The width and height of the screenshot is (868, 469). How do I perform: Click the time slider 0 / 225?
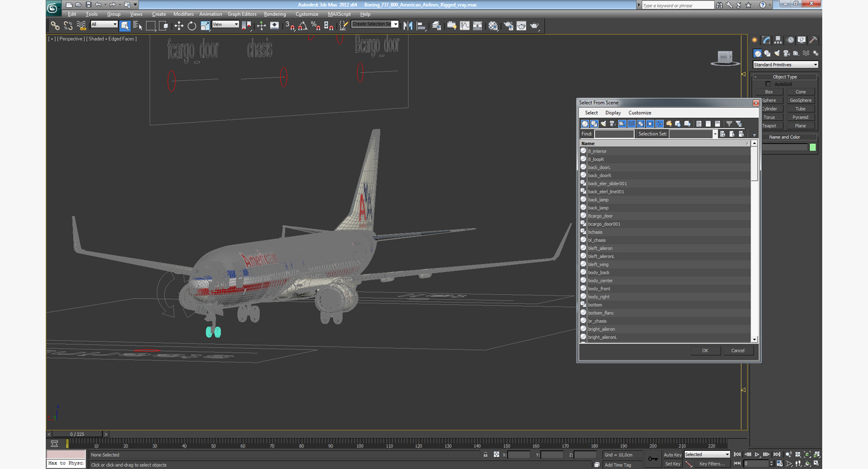77,434
